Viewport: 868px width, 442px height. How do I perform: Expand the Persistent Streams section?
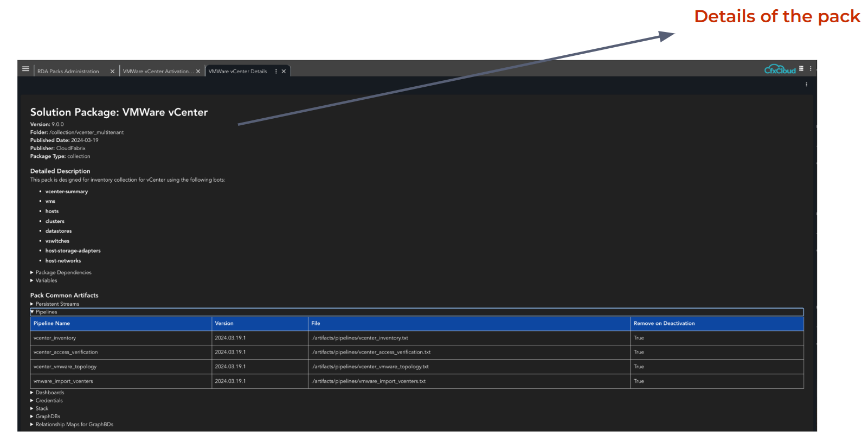57,304
